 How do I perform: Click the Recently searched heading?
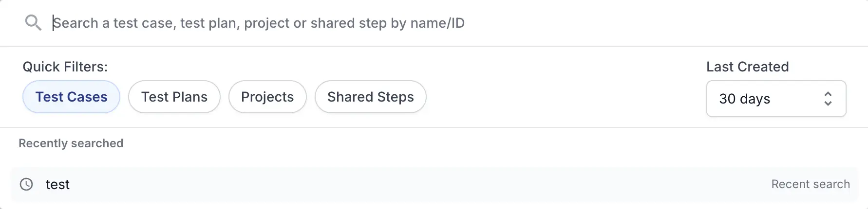(71, 143)
